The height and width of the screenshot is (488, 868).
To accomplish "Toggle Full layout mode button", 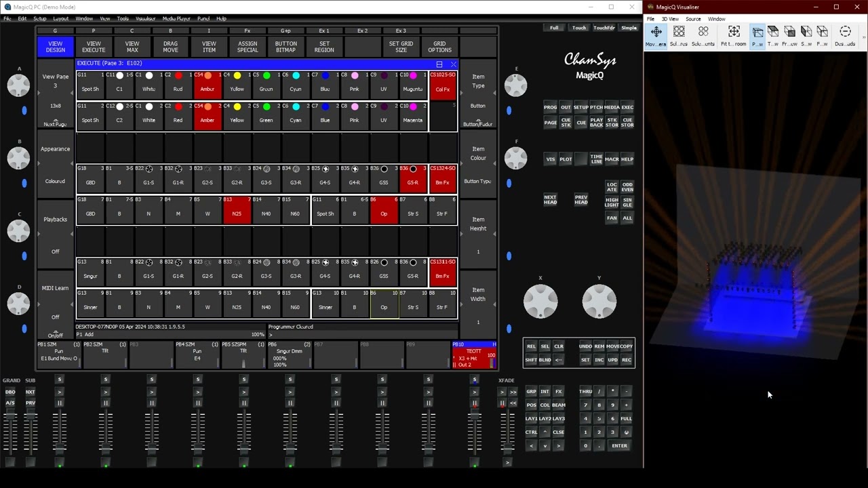I will pyautogui.click(x=554, y=28).
